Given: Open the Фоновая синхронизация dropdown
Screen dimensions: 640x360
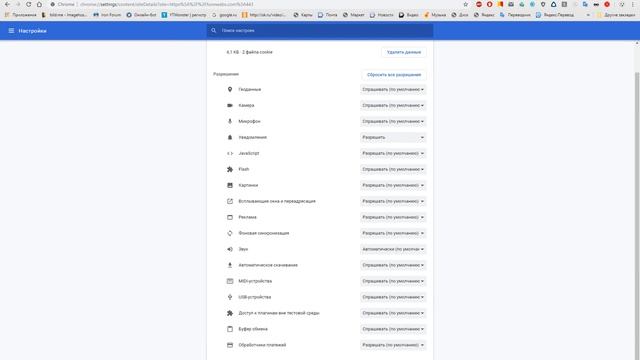Looking at the screenshot, I should tap(393, 233).
